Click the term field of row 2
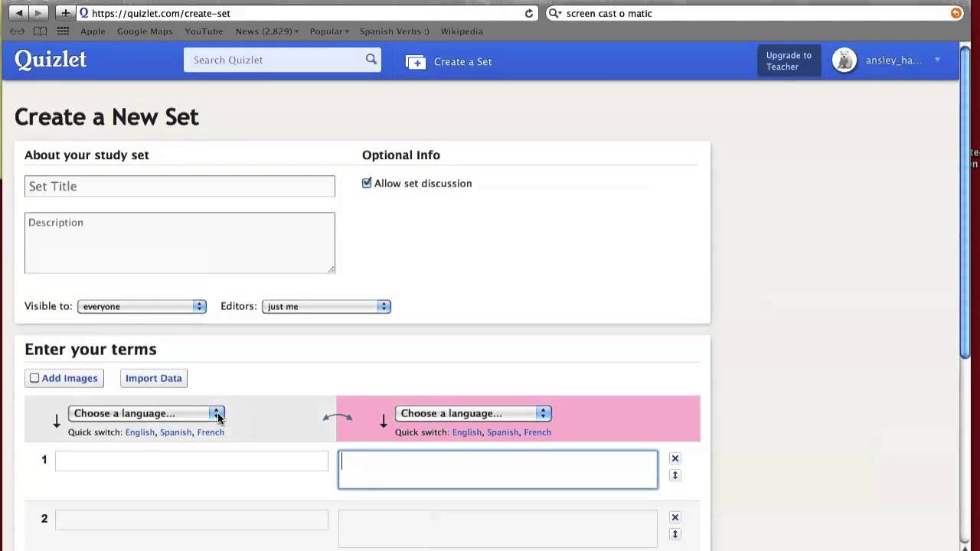The height and width of the screenshot is (551, 980). [191, 520]
